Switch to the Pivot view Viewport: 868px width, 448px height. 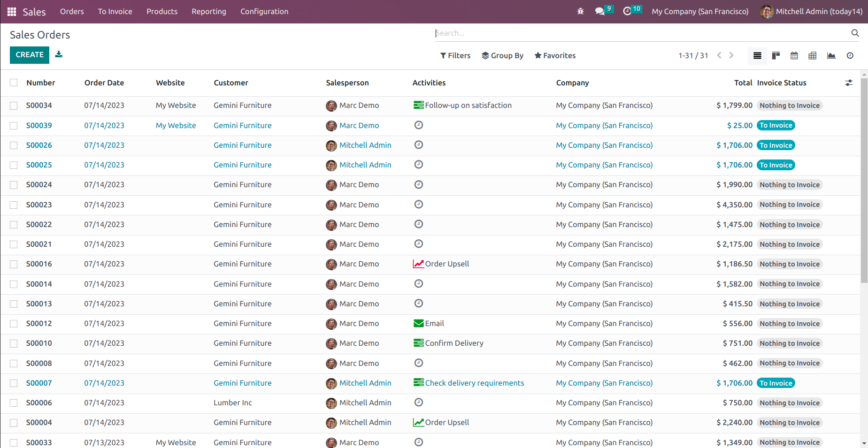tap(813, 55)
